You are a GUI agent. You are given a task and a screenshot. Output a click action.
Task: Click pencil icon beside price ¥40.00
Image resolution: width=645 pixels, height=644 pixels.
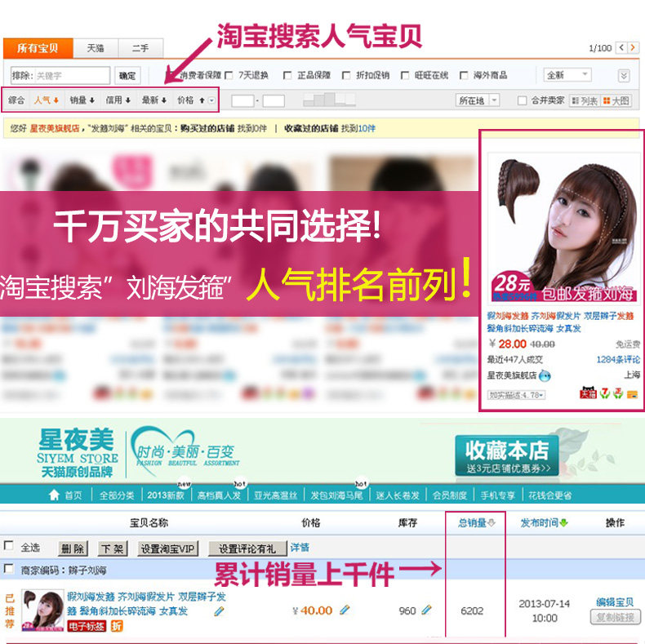coord(345,610)
